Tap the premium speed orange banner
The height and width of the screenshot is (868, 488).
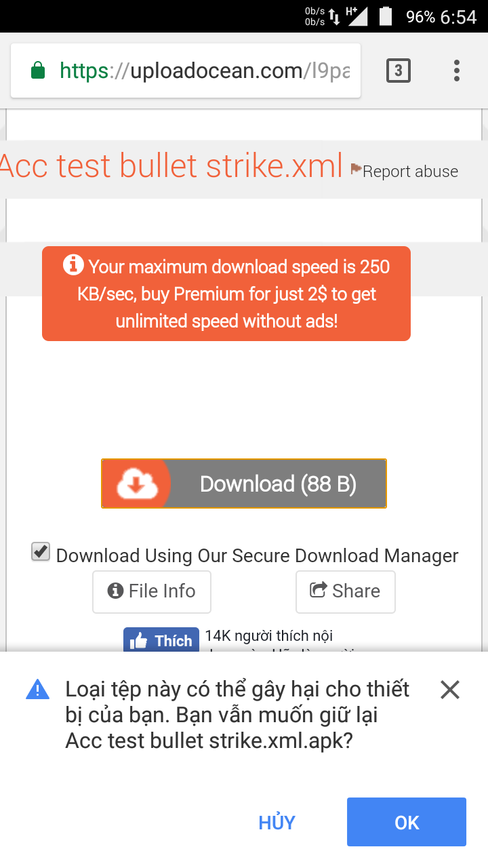[x=226, y=294]
